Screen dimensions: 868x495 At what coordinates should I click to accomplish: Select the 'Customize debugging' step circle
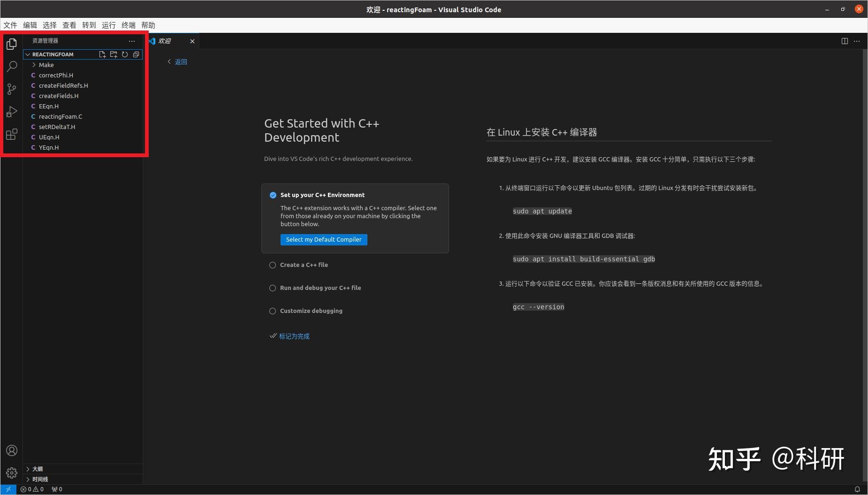273,311
